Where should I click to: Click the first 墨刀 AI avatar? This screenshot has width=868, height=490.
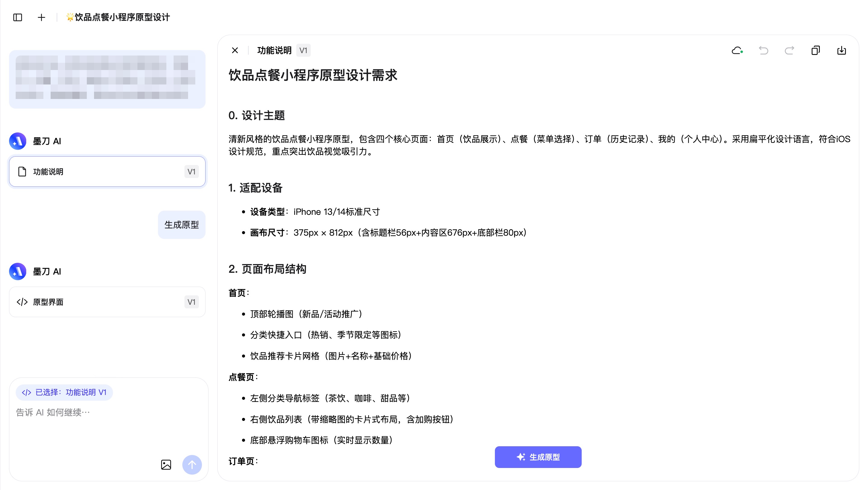coord(17,141)
